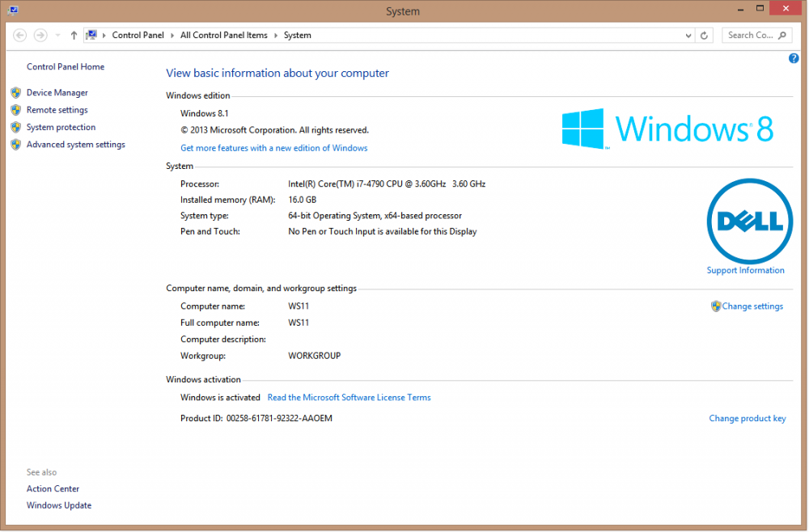
Task: Open Windows Update link
Action: click(59, 505)
